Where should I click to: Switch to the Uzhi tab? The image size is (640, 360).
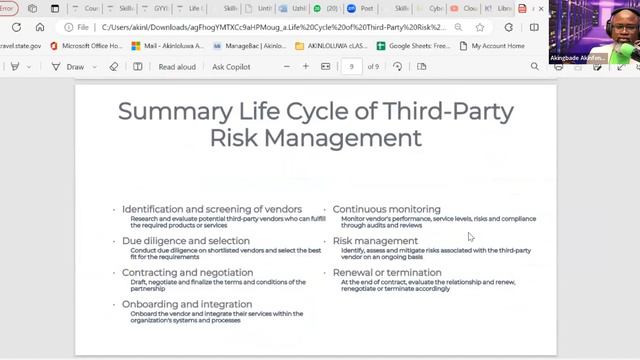click(294, 8)
